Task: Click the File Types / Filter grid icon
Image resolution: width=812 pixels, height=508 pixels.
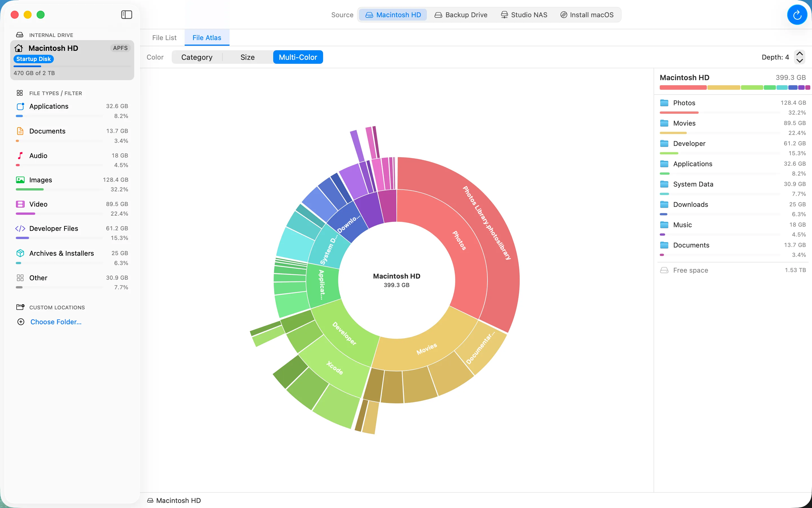Action: 20,93
